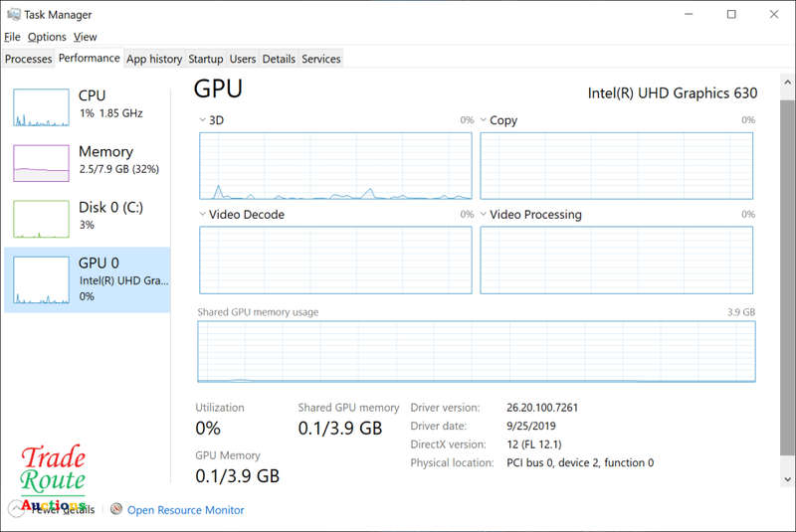Select GPU 0 sidebar entry
The height and width of the screenshot is (532, 796).
pyautogui.click(x=88, y=278)
